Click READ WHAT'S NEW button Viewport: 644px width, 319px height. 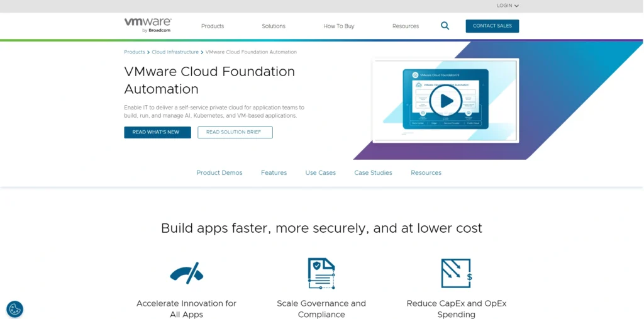coord(157,132)
